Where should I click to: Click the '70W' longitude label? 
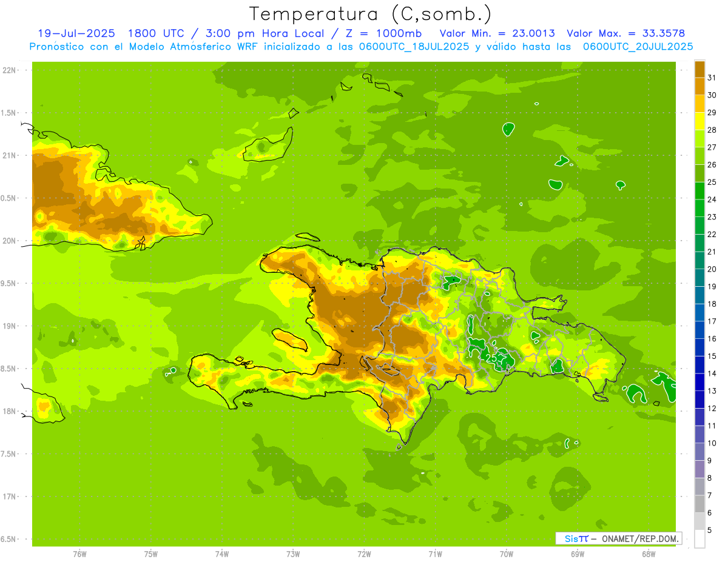[x=507, y=554]
